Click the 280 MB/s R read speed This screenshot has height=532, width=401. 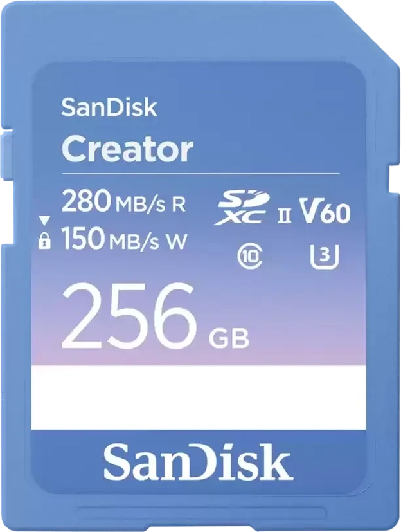coord(124,201)
